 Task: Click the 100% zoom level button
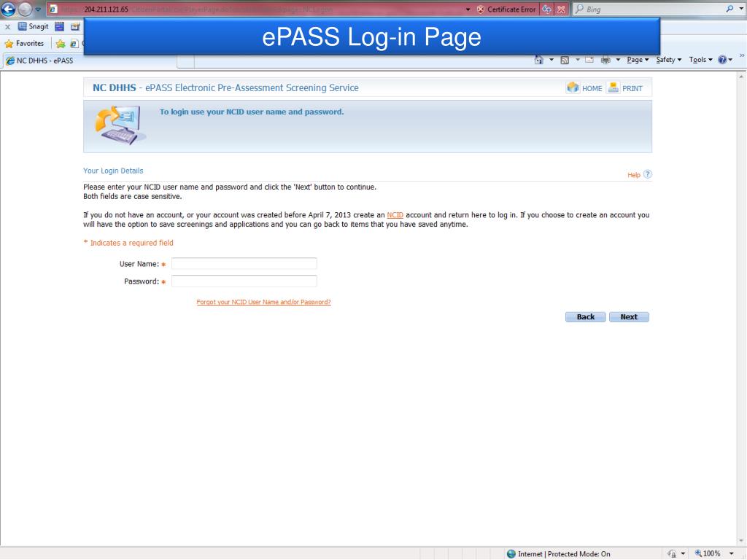click(708, 554)
